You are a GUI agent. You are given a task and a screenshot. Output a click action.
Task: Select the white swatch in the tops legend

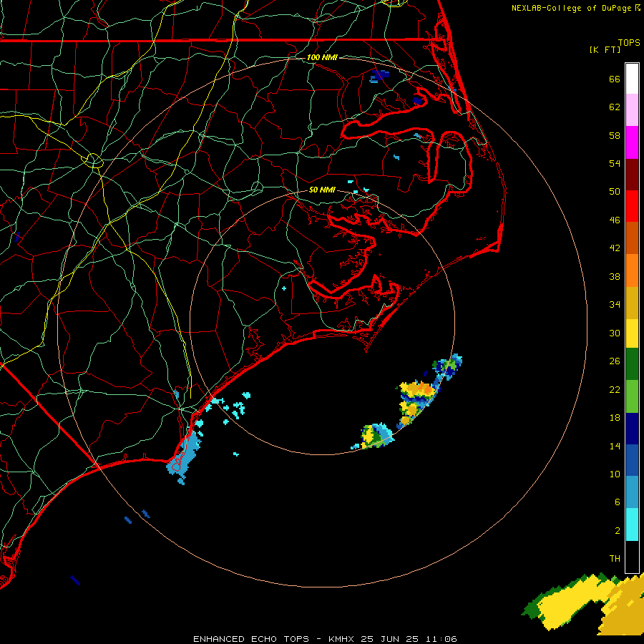632,79
